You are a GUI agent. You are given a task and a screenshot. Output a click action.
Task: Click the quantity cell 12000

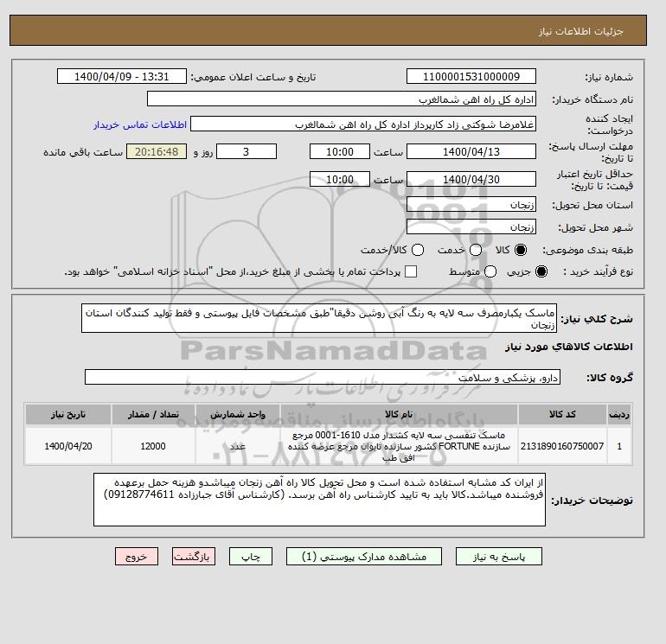[153, 446]
